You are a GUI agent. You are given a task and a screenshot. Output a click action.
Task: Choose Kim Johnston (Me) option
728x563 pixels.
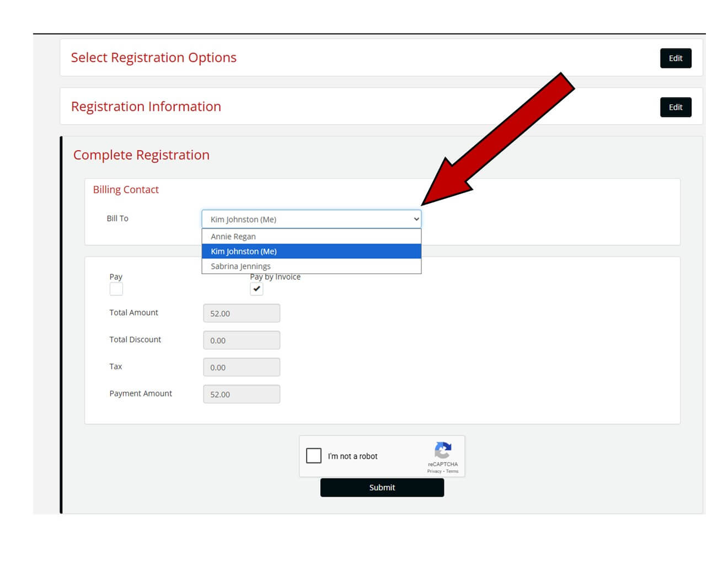pos(311,251)
